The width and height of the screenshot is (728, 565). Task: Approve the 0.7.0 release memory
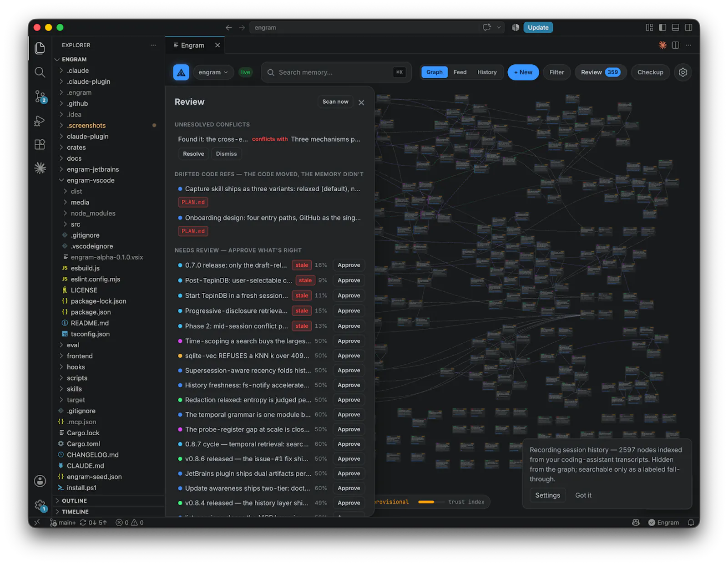(349, 265)
